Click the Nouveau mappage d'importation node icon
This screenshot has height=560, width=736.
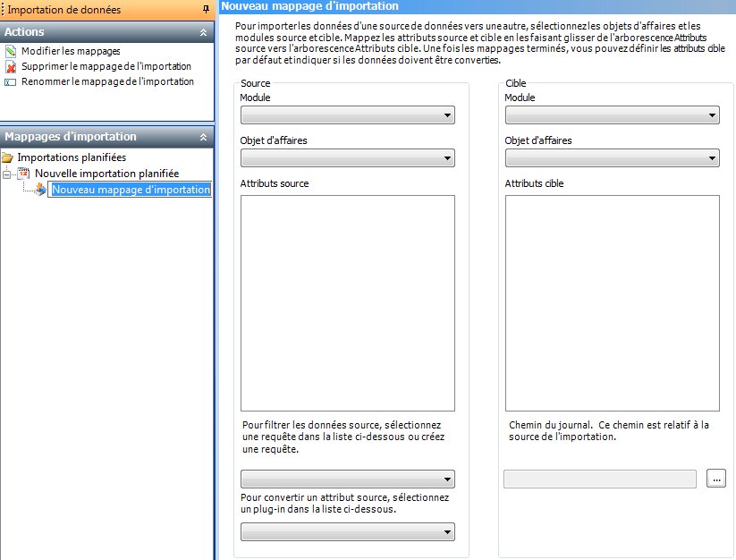pyautogui.click(x=40, y=190)
